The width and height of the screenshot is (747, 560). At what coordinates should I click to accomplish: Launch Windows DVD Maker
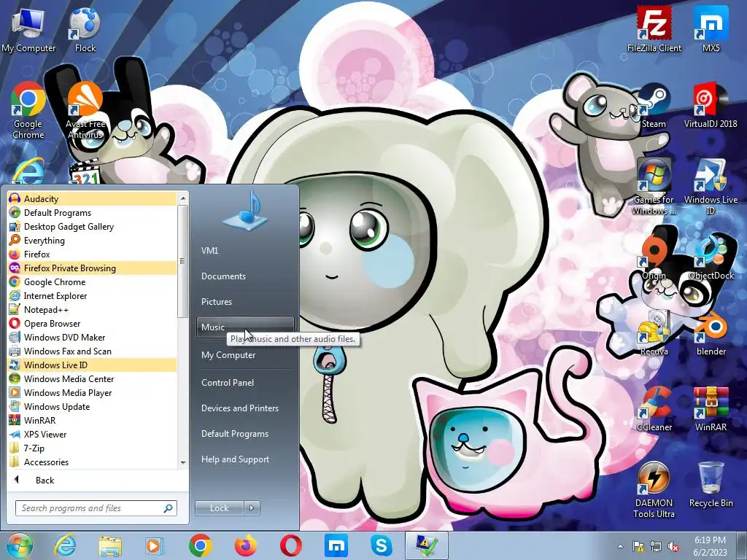(92, 337)
